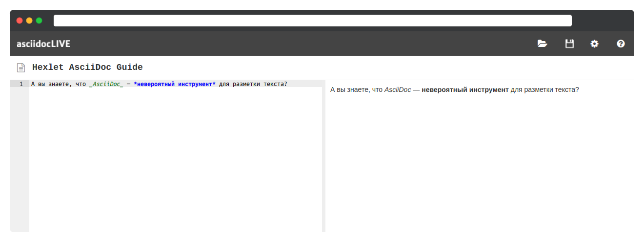Focus the browser address bar
Screen dimensions: 644x242
tap(312, 21)
